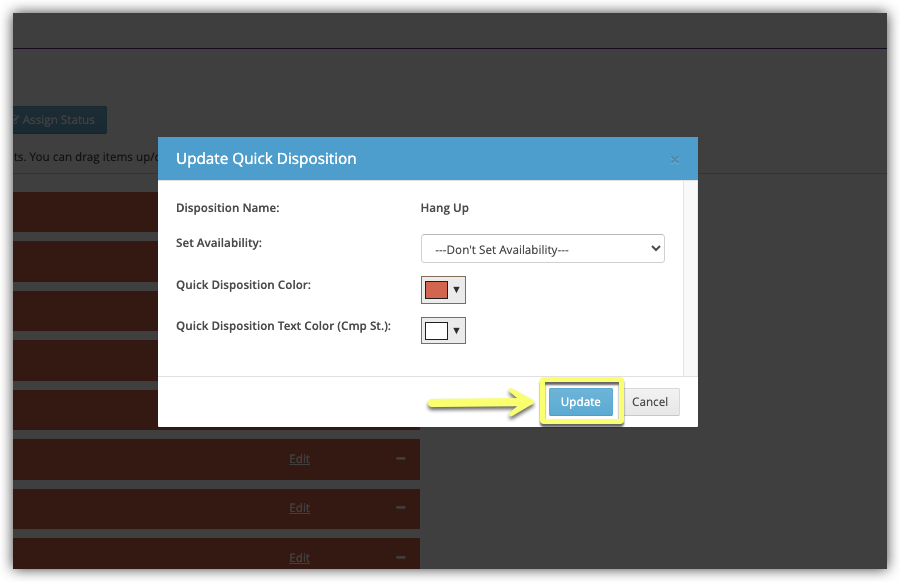This screenshot has width=900, height=582.
Task: Click the minus icon in the bottom Edit row
Action: 401,557
